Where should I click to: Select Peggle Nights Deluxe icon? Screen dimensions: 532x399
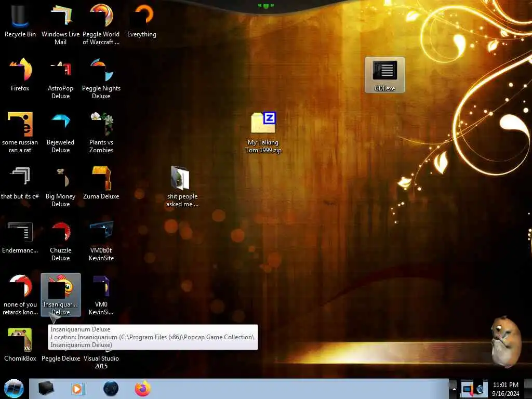(x=101, y=79)
